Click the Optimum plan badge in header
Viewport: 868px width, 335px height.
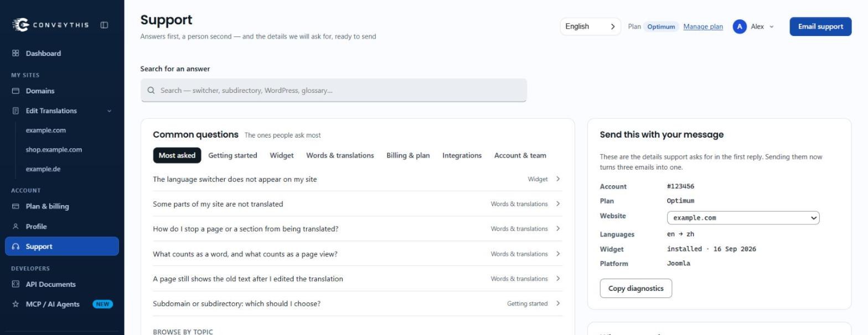pos(661,27)
